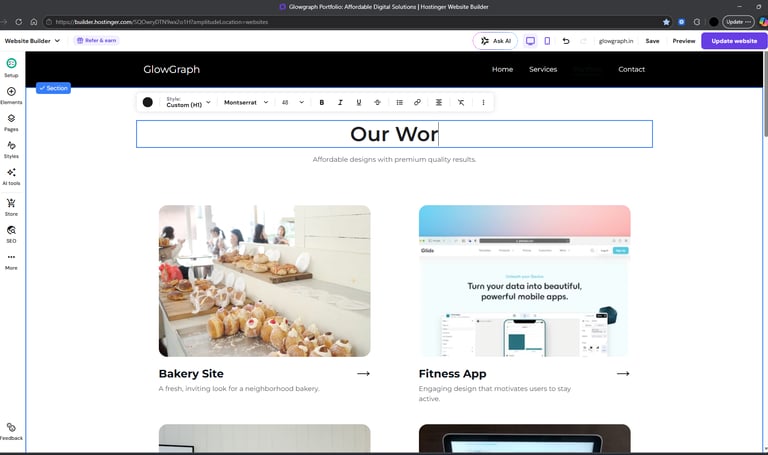Screen dimensions: 768x455
Task: Click the Contact menu item on the site
Action: (631, 70)
